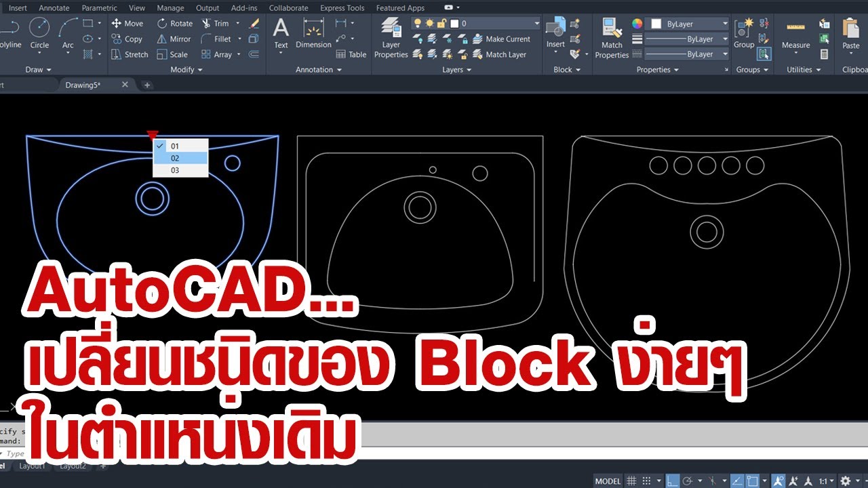Choose option 03 in block visibility list
Screen dimensions: 868x488
pyautogui.click(x=180, y=170)
